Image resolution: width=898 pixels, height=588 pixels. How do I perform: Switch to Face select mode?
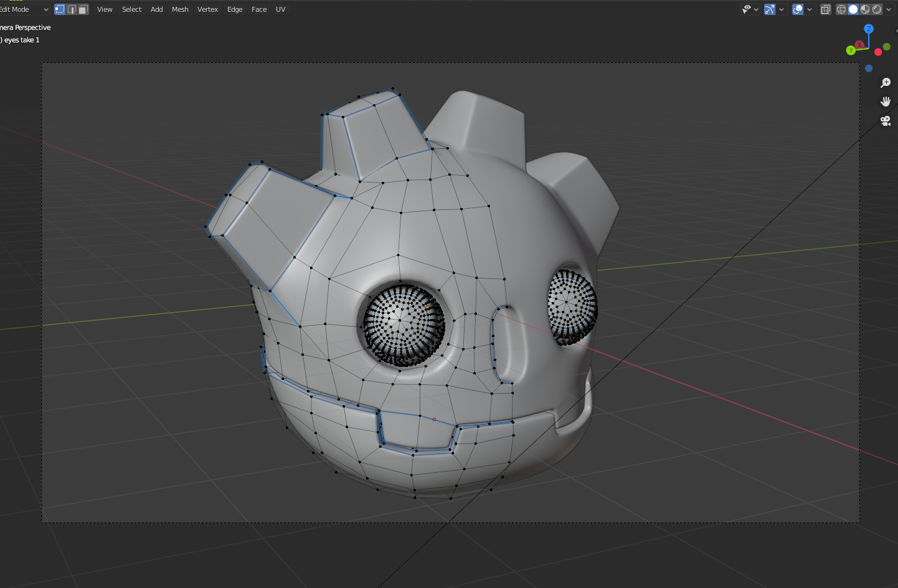83,9
